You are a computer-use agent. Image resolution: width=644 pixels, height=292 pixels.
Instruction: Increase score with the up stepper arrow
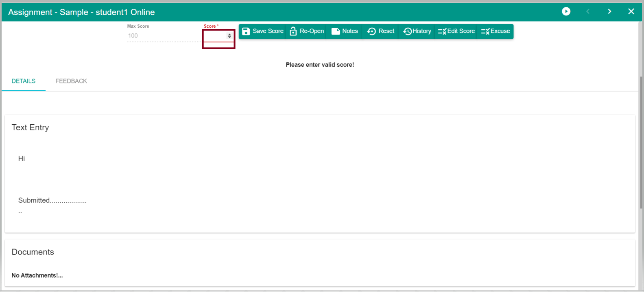coord(229,35)
